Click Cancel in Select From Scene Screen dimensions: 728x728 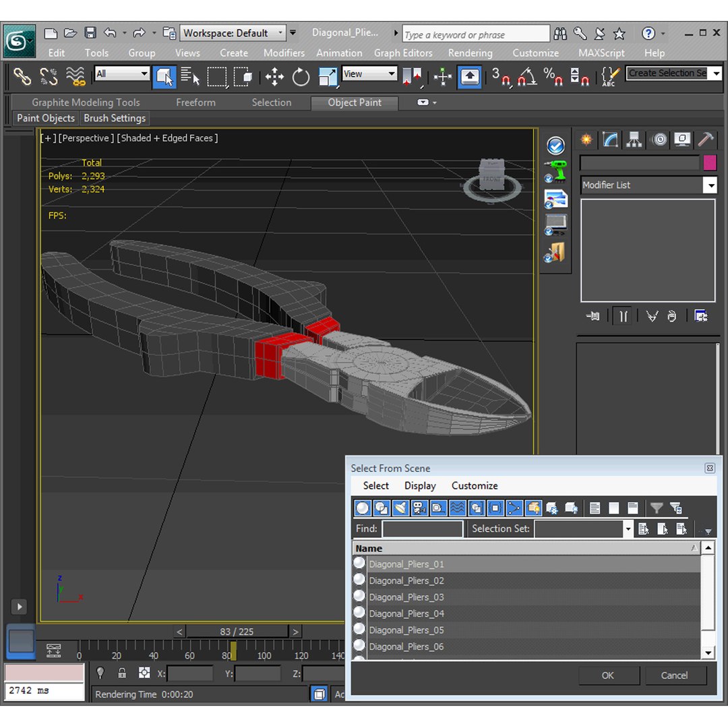(674, 675)
